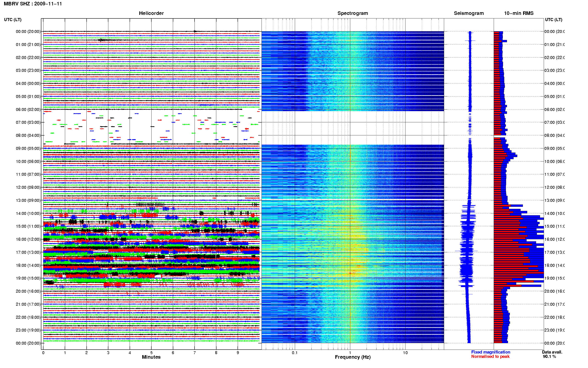The image size is (588, 368).
Task: Click the left 15:00 (11:00) time label
Action: (x=28, y=226)
